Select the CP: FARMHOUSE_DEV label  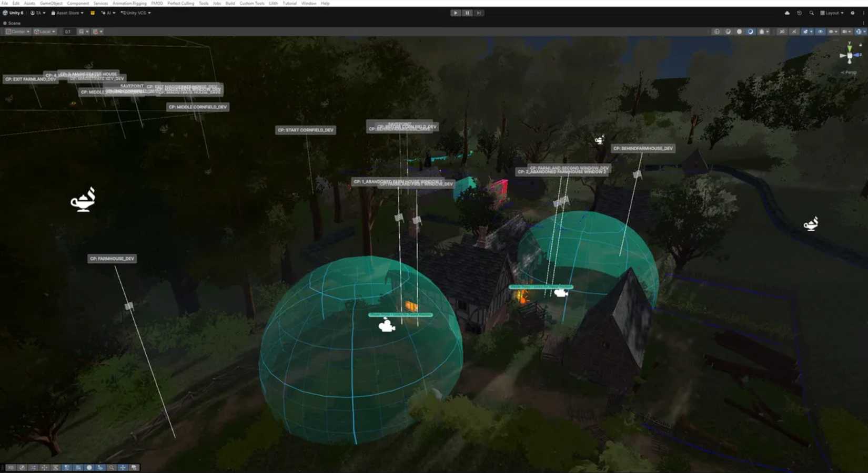coord(112,259)
